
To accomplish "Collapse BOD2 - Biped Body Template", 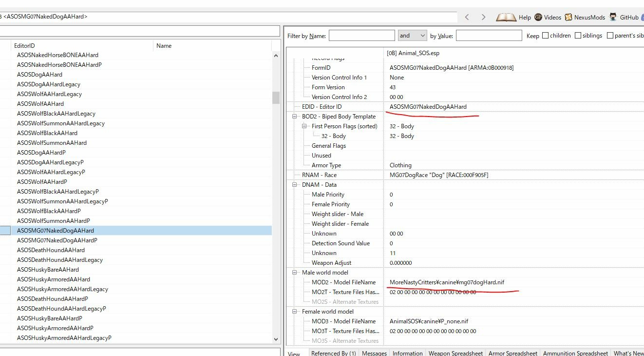I will click(295, 117).
